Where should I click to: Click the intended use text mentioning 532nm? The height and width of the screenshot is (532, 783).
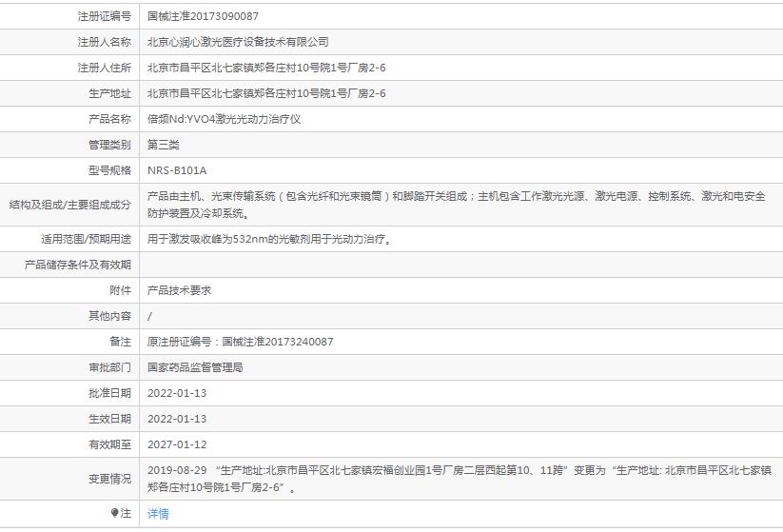[269, 239]
